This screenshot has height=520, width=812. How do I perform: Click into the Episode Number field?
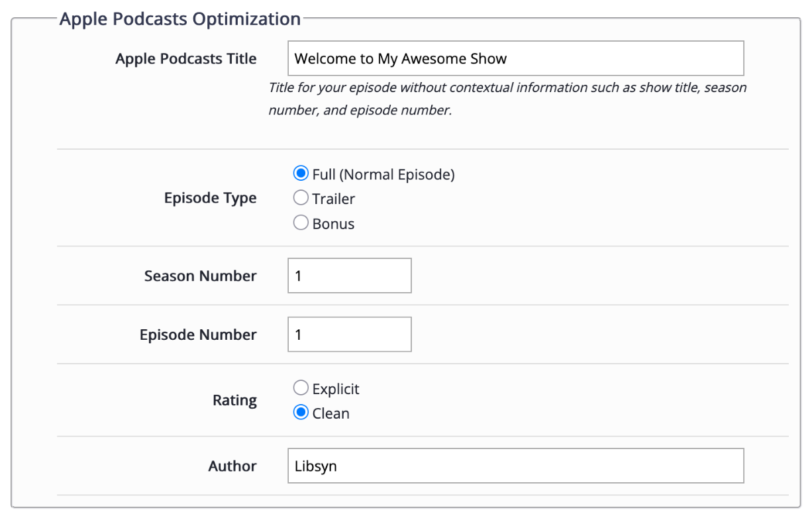point(349,335)
